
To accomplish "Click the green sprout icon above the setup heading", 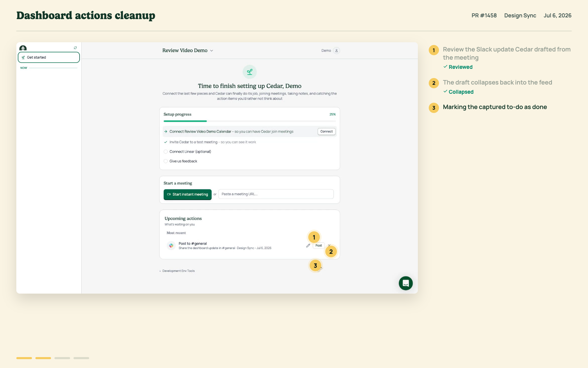I will (x=249, y=72).
